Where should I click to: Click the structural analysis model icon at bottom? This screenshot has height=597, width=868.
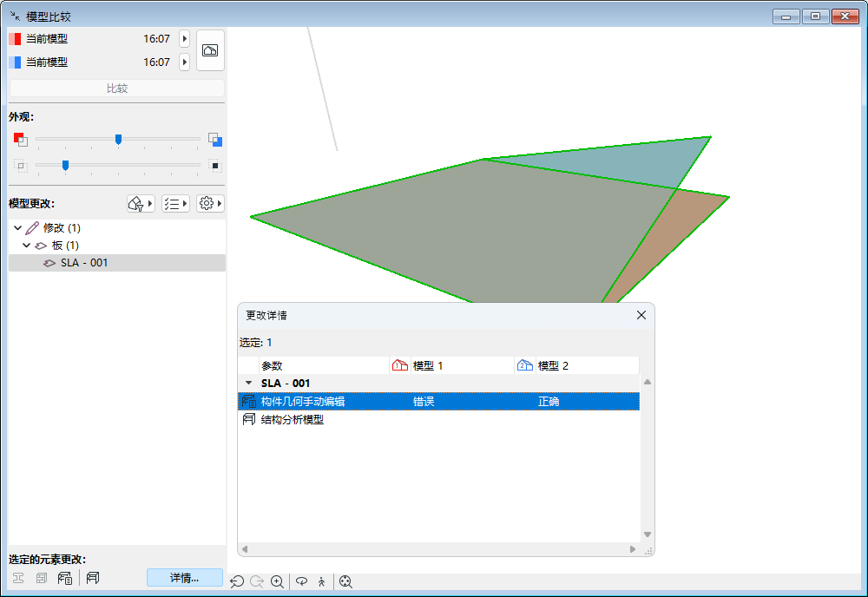pyautogui.click(x=93, y=578)
